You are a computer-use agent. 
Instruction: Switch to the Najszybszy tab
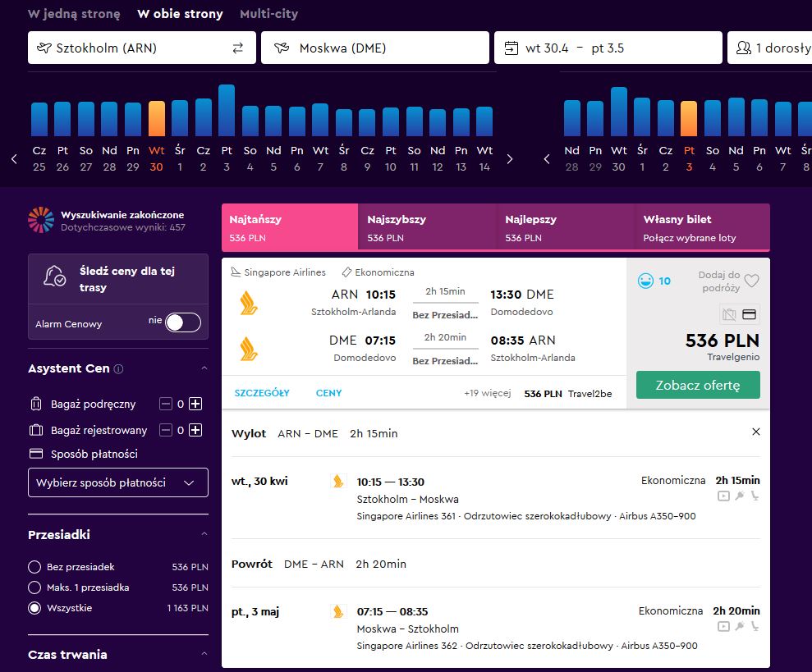click(x=427, y=227)
